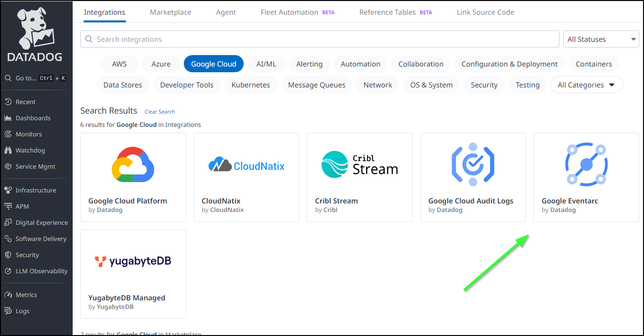Switch to the Integrations tab
The image size is (644, 336).
[104, 12]
